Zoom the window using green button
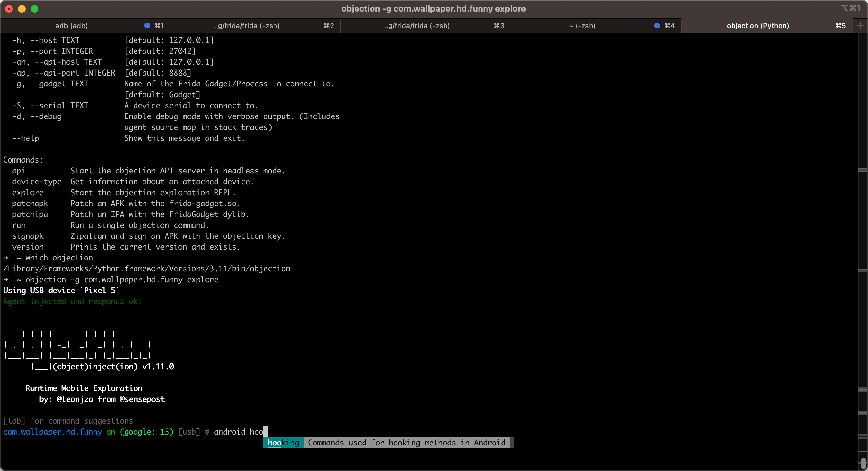 [x=35, y=9]
